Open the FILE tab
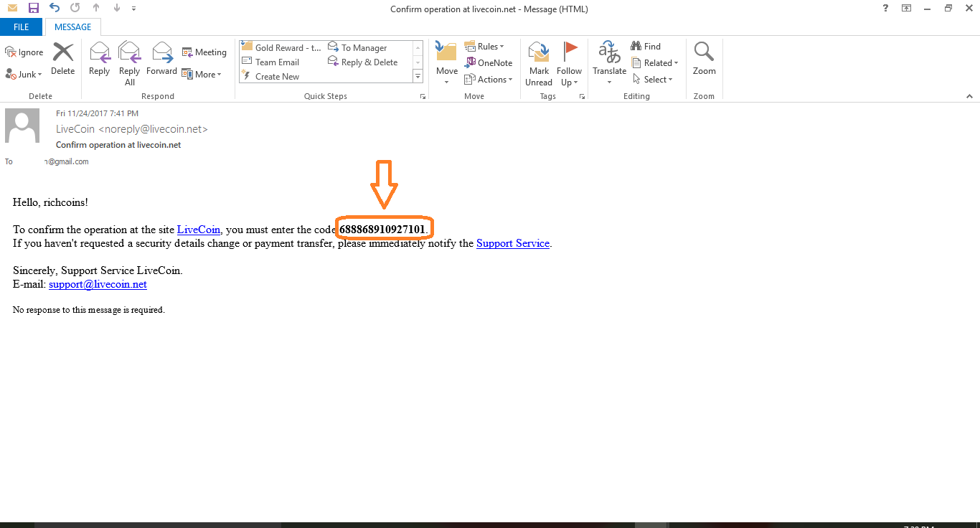 click(x=22, y=27)
